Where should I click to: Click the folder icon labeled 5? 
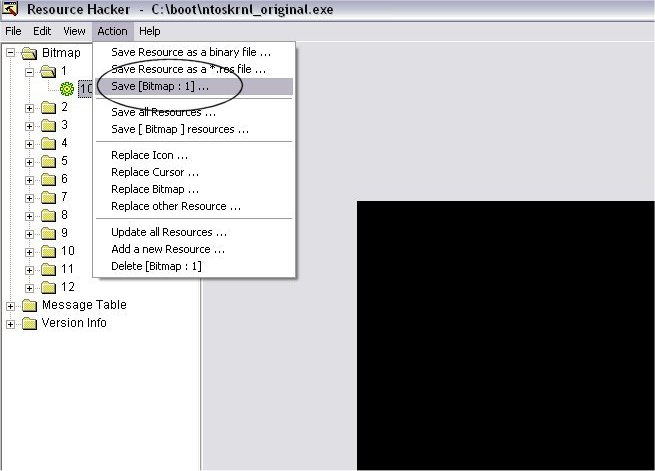[48, 161]
